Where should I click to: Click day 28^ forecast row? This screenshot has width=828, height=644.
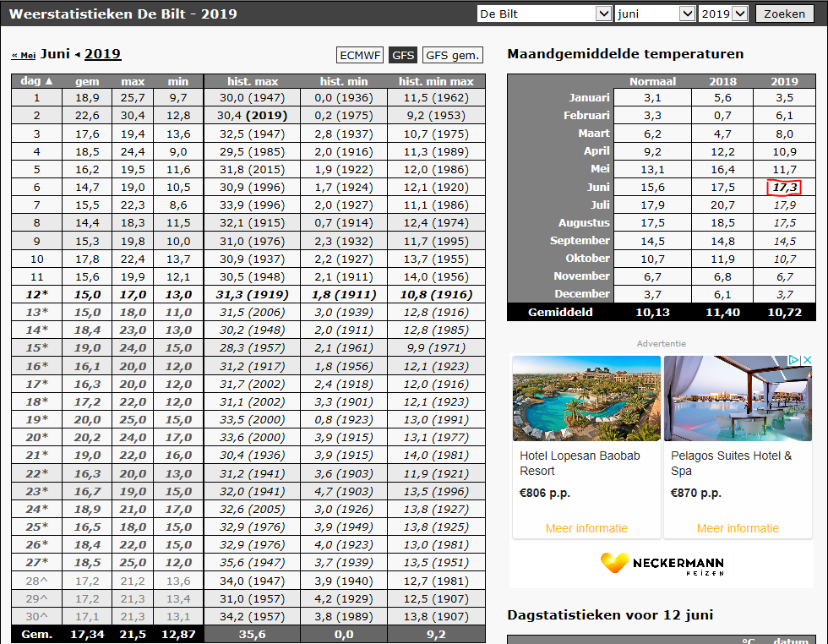(x=248, y=581)
